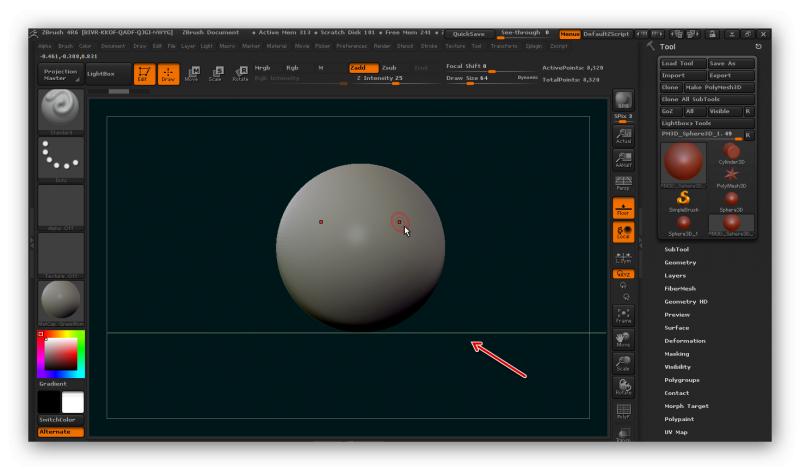Pick a color in the color picker square
The height and width of the screenshot is (470, 800).
click(x=61, y=354)
